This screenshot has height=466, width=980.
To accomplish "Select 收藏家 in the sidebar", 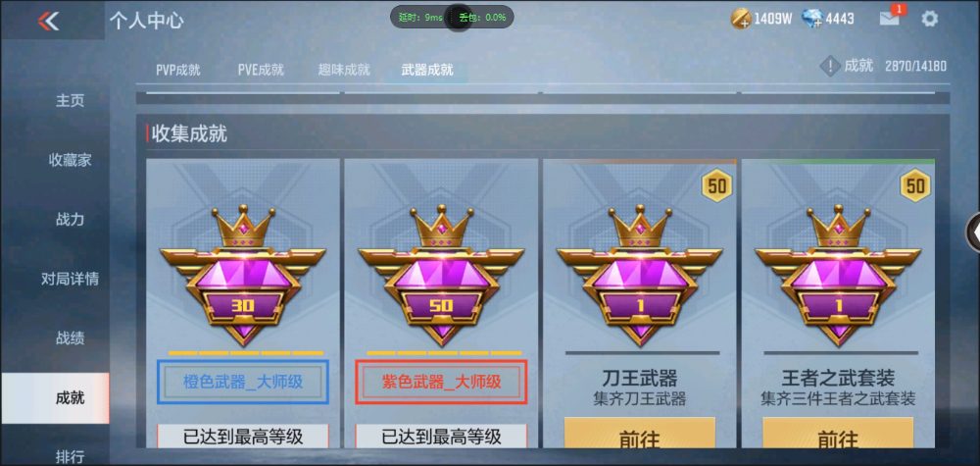I will click(x=70, y=160).
